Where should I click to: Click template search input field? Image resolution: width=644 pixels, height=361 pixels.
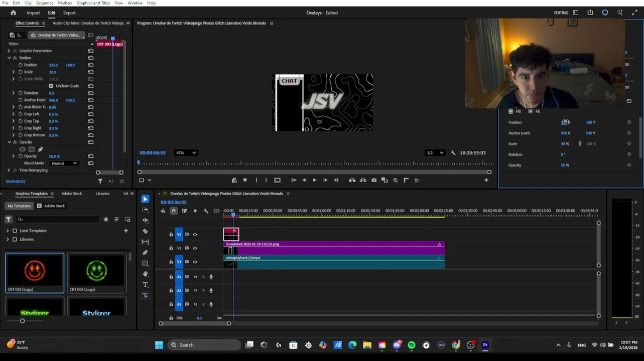point(57,219)
